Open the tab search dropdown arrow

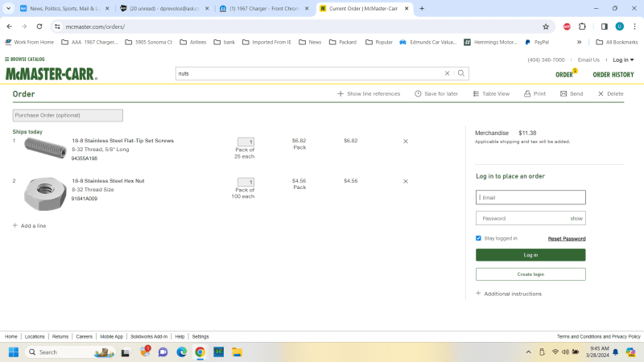click(x=8, y=8)
